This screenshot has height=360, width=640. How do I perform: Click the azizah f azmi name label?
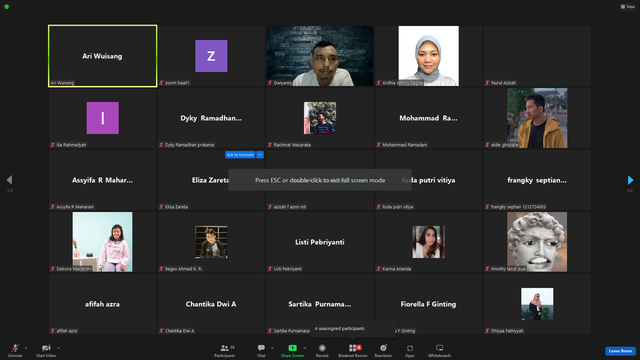(x=290, y=207)
